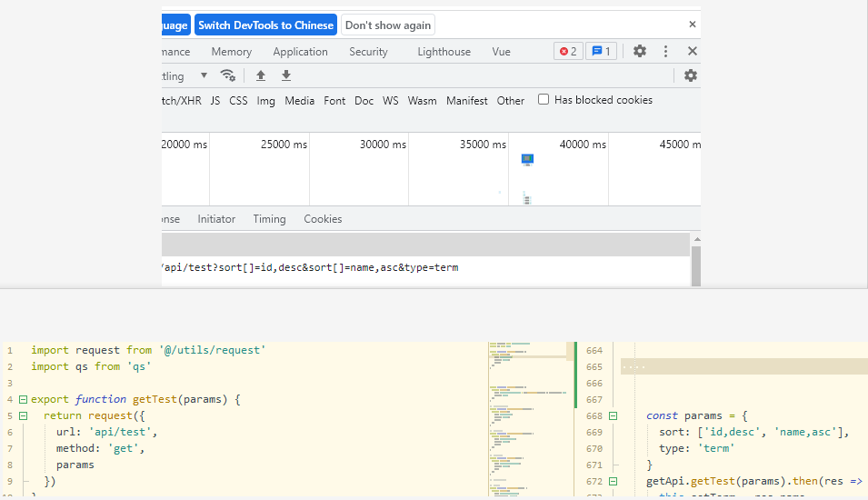Click Switch DevTools to Chinese button

[265, 25]
